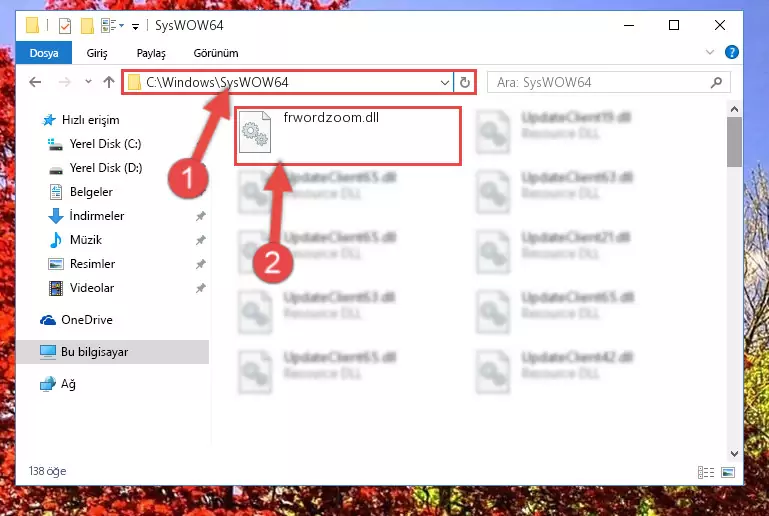The width and height of the screenshot is (769, 516).
Task: Go back using the Back arrow
Action: 35,82
